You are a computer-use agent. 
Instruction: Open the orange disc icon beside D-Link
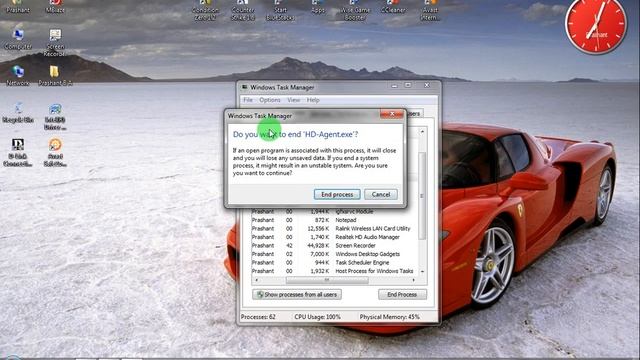pyautogui.click(x=55, y=152)
